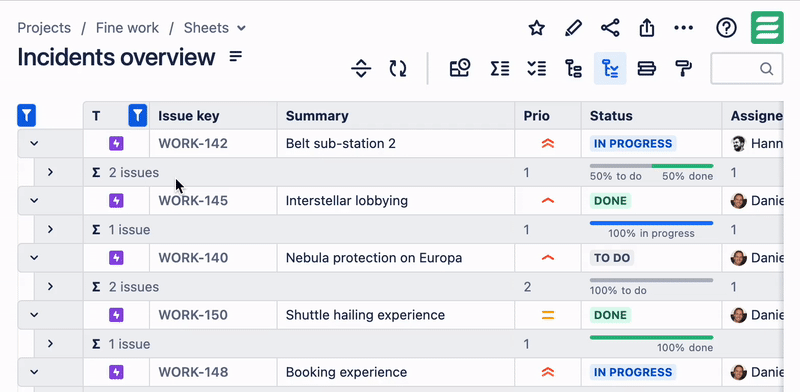Click the TO DO status of WORK-140
The width and height of the screenshot is (800, 392).
pyautogui.click(x=612, y=258)
